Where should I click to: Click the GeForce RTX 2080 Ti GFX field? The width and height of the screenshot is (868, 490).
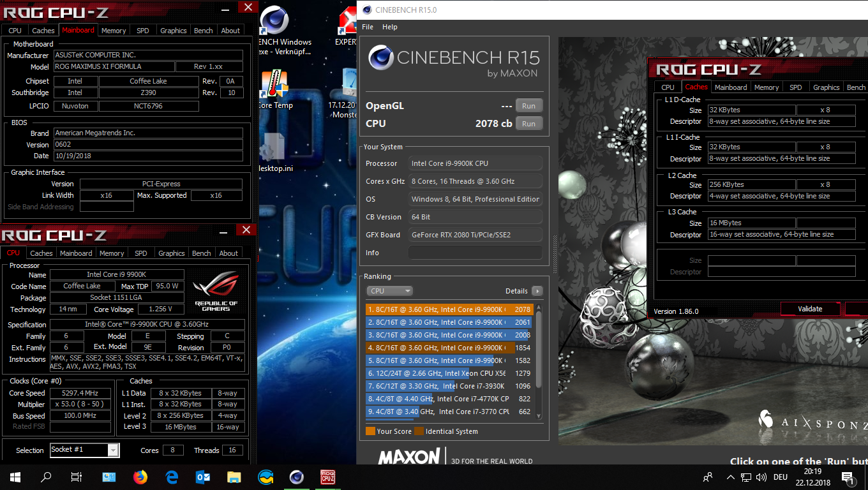point(475,235)
